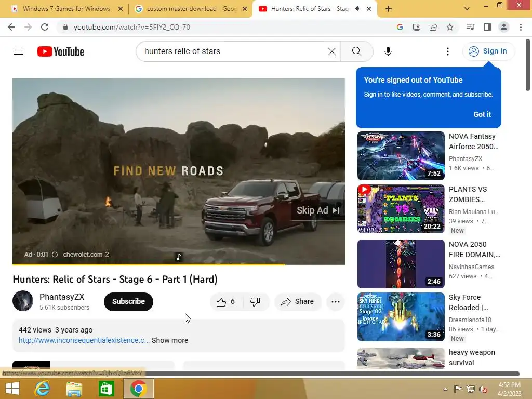
Task: Open the network tray icon
Action: click(x=471, y=389)
